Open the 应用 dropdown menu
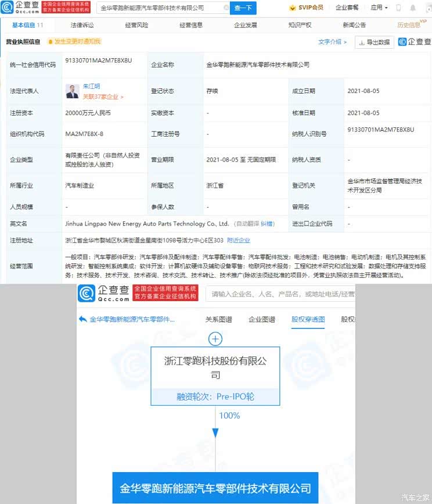The width and height of the screenshot is (432, 504). (x=379, y=8)
